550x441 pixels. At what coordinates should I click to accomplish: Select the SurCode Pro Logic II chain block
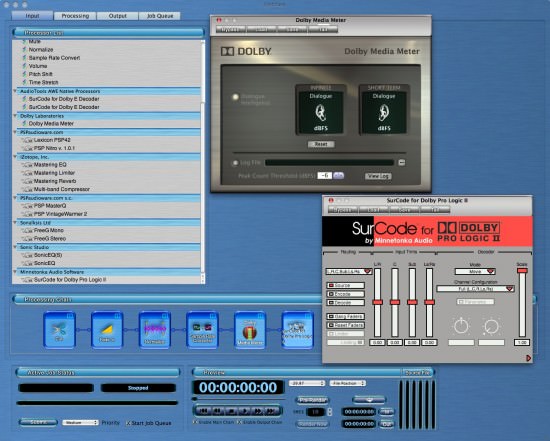297,330
